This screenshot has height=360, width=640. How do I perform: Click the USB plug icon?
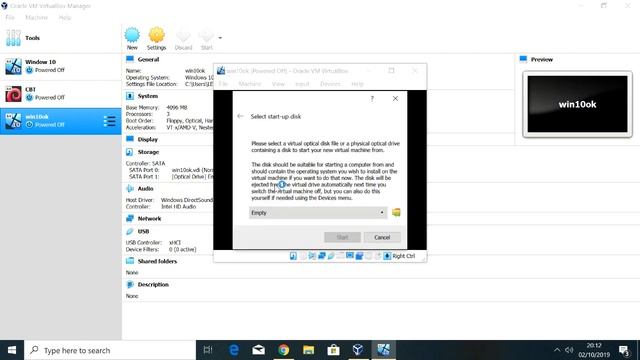130,231
